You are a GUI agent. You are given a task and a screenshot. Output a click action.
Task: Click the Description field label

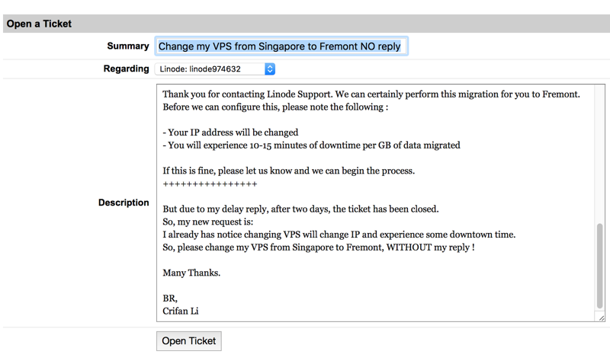click(124, 203)
